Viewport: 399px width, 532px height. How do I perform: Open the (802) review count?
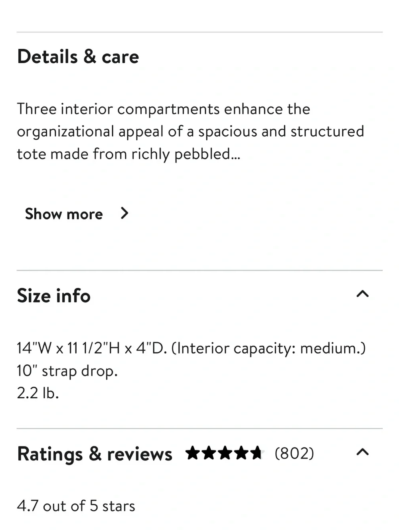tap(294, 453)
